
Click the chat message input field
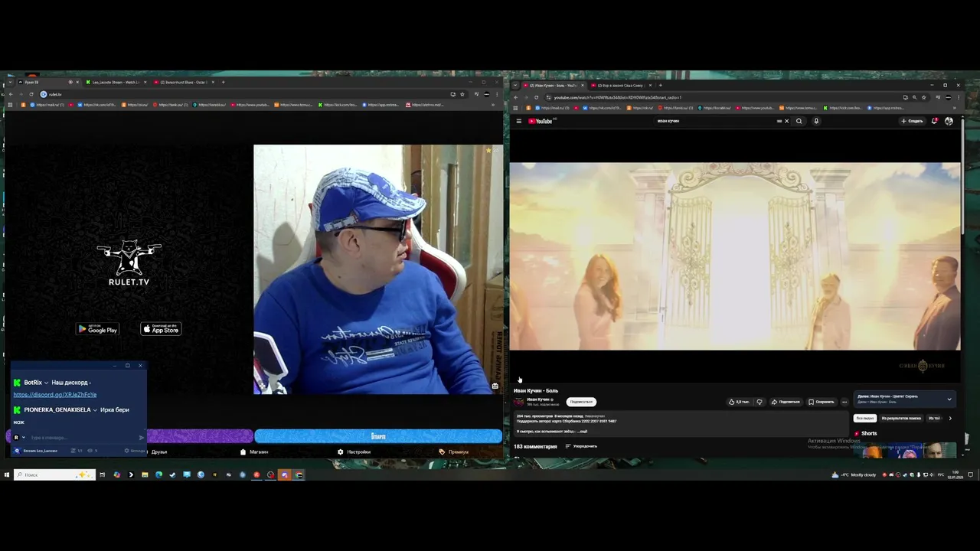(83, 438)
